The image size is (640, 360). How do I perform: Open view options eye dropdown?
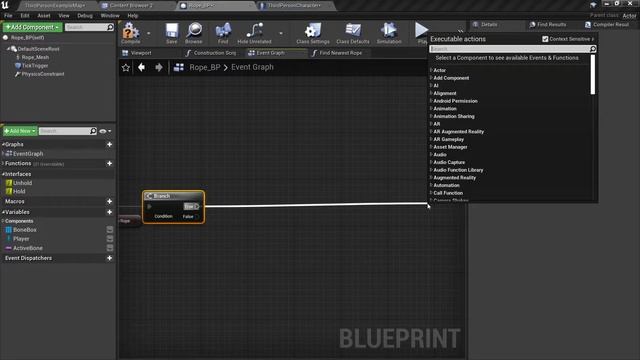105,131
